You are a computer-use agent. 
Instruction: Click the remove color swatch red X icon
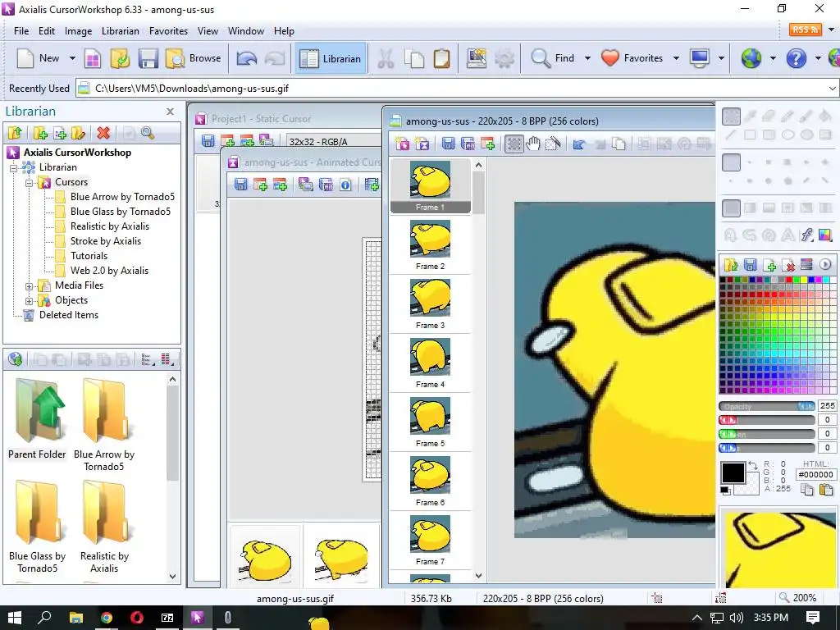788,264
